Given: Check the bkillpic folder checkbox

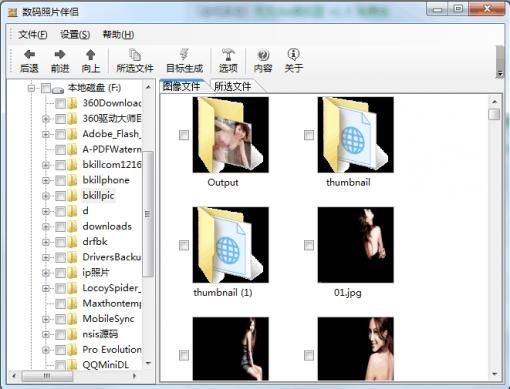Looking at the screenshot, I should (60, 196).
